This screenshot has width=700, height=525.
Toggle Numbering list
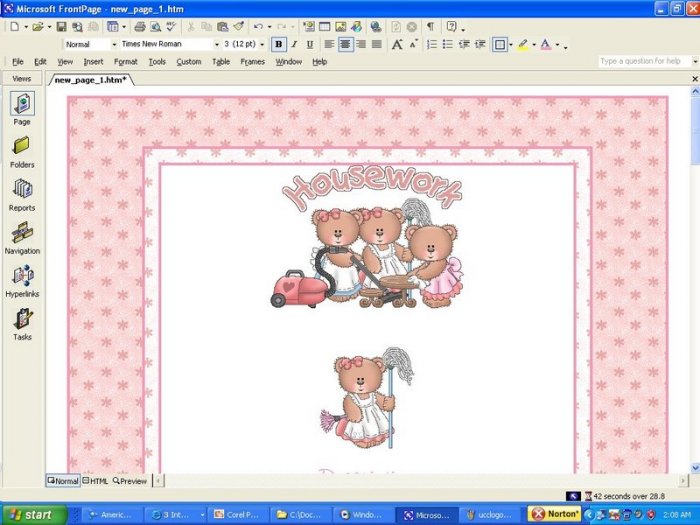pos(432,44)
